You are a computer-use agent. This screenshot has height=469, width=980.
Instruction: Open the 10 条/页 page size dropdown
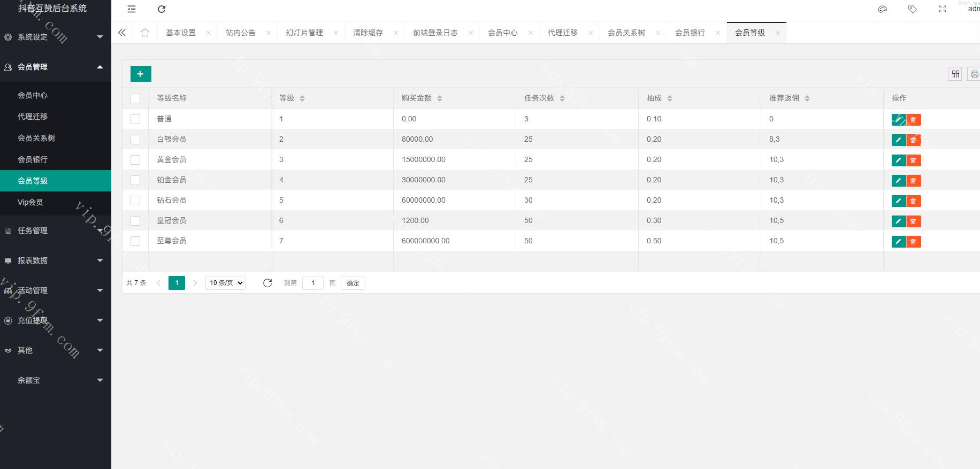pyautogui.click(x=225, y=283)
